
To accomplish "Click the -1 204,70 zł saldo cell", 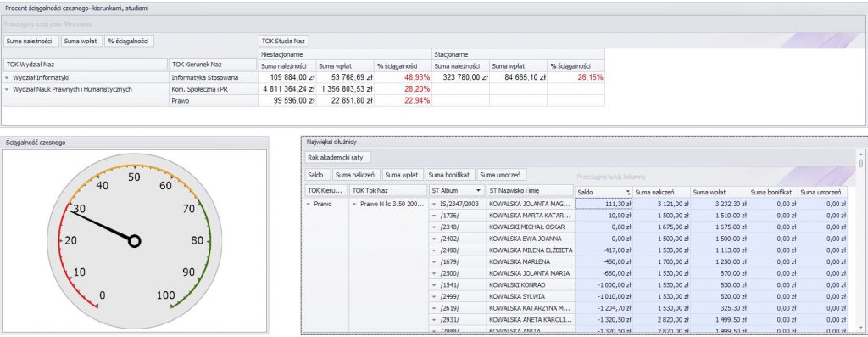I will point(604,308).
